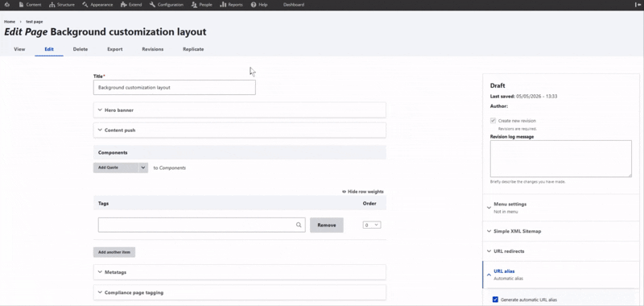The image size is (644, 306).
Task: Open the Add Quote dropdown arrow
Action: click(143, 167)
